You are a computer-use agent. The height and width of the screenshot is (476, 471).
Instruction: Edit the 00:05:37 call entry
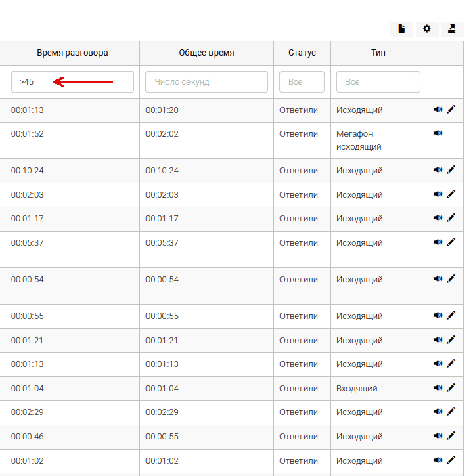click(x=451, y=242)
